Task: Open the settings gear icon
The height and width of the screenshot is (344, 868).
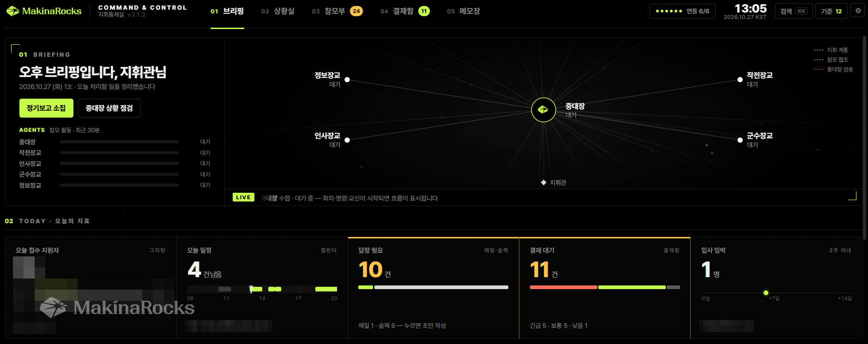Action: coord(858,11)
